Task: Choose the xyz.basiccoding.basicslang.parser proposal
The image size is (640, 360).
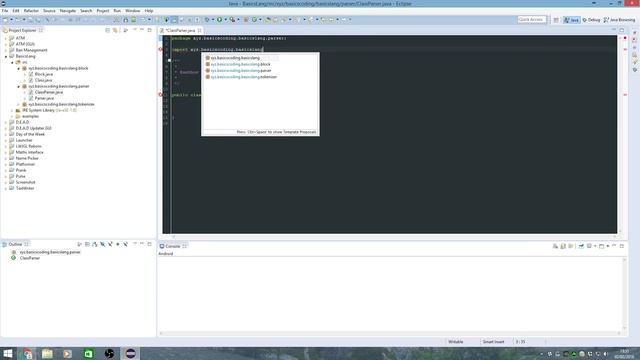Action: click(x=241, y=71)
